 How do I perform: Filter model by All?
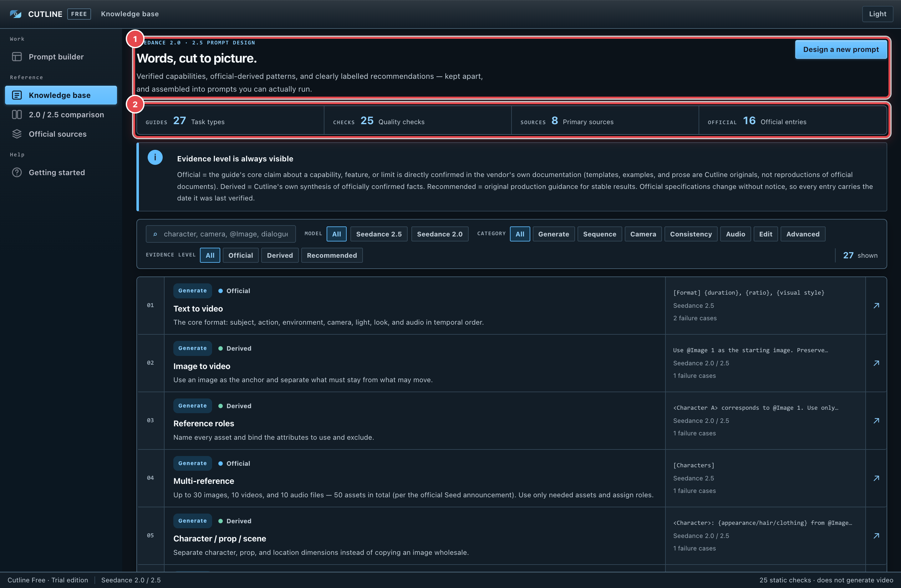coord(337,234)
